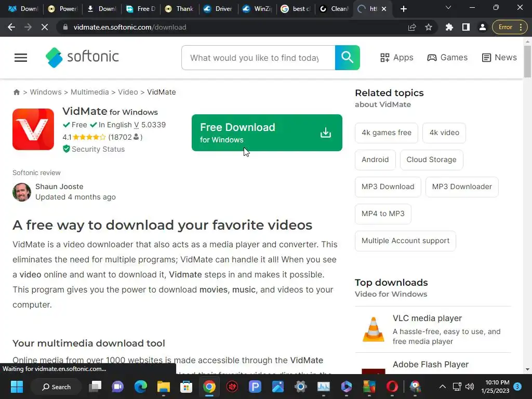
Task: Click the teal search magnifier button
Action: (x=348, y=58)
